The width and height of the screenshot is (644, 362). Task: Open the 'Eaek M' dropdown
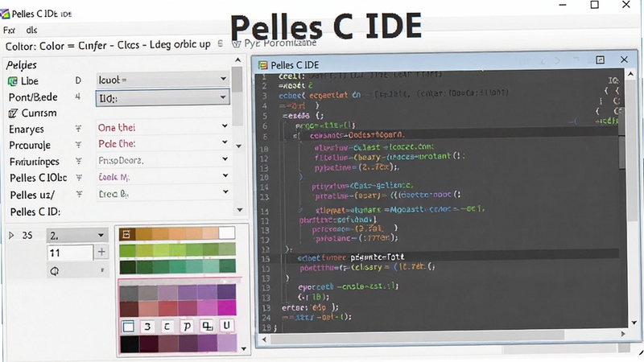[x=163, y=177]
